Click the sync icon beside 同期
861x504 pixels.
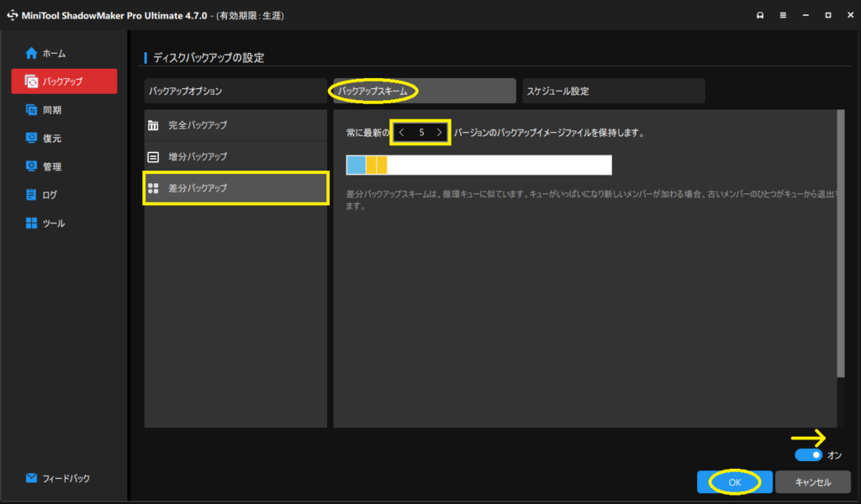[31, 110]
